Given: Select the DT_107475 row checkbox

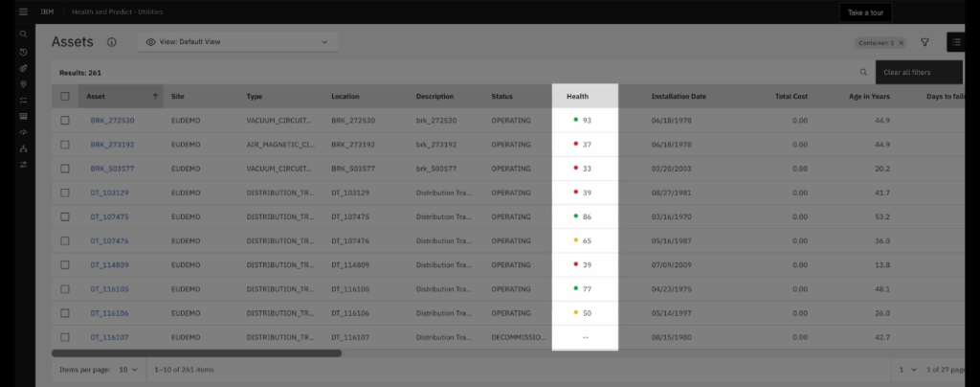Looking at the screenshot, I should pos(65,216).
